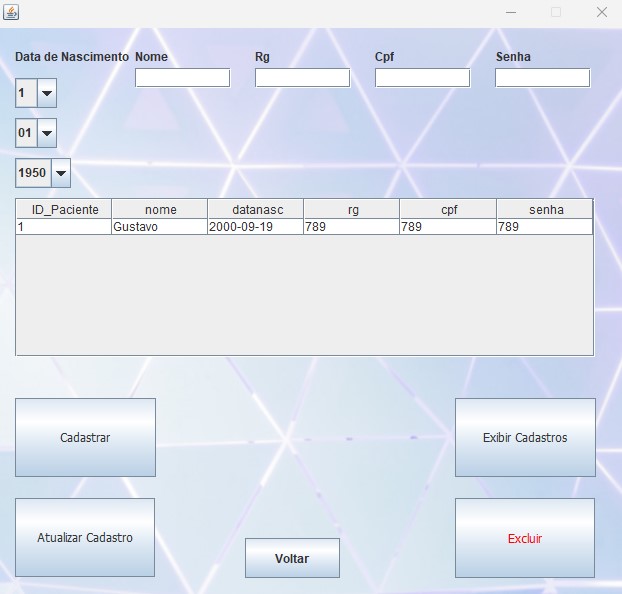Focus the Cpf input field
622x594 pixels.
[422, 78]
